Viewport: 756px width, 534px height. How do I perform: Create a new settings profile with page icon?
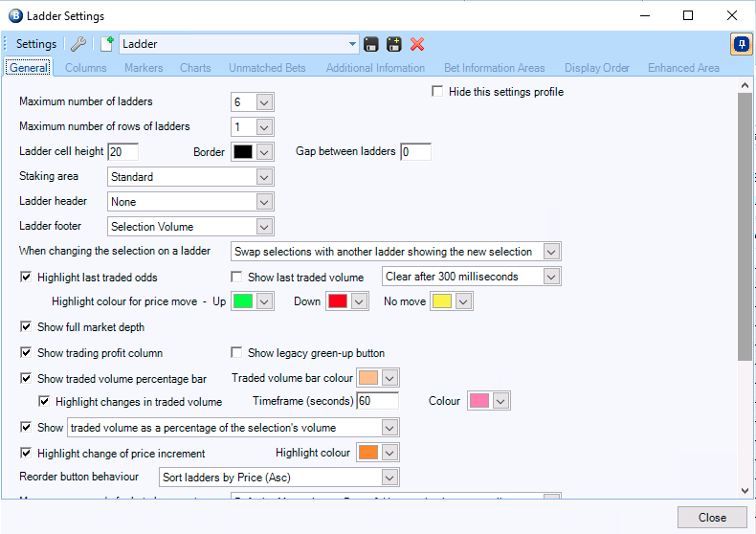pos(106,44)
